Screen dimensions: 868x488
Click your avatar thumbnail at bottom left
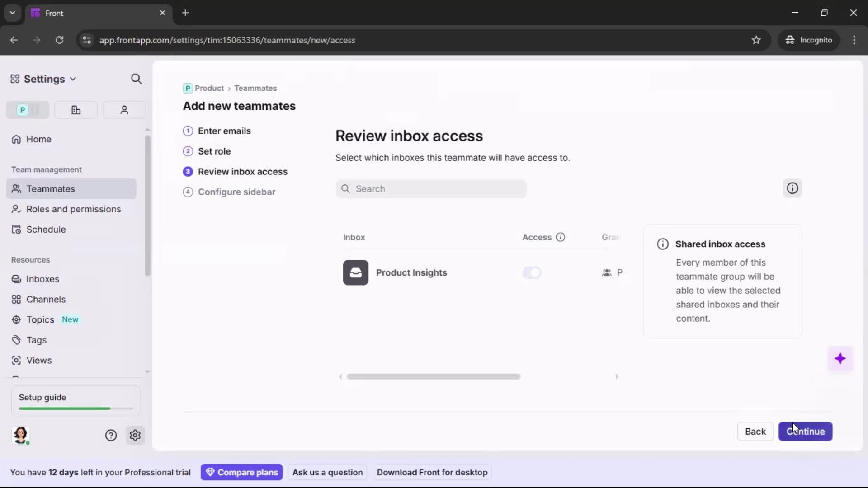tap(21, 435)
